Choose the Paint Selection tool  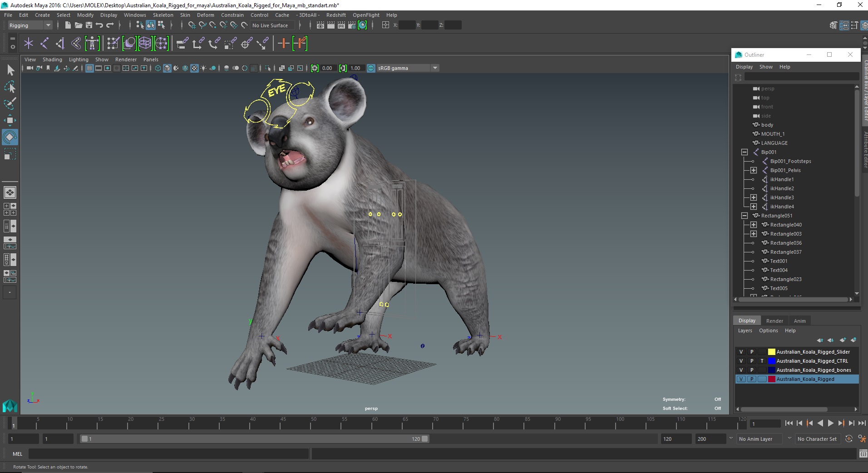10,103
